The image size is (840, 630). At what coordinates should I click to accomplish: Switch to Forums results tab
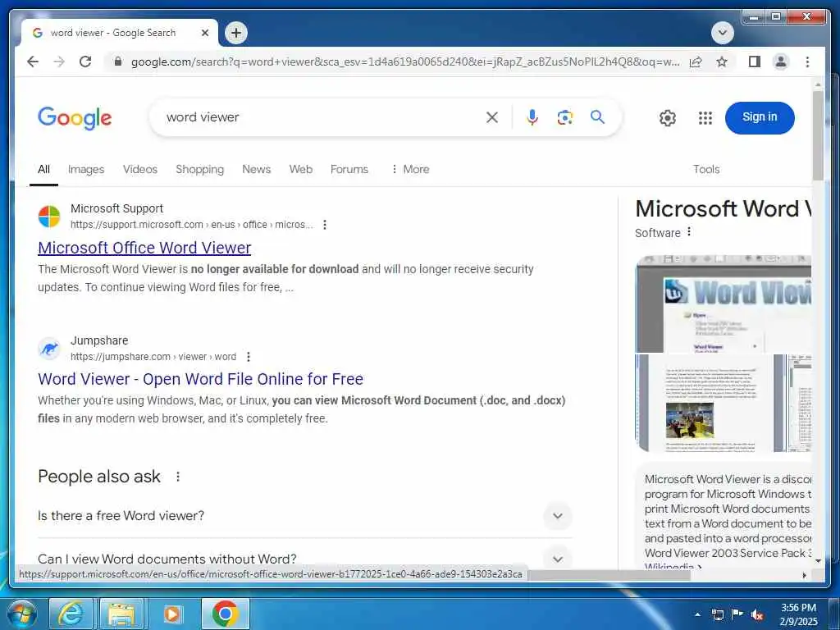click(349, 169)
